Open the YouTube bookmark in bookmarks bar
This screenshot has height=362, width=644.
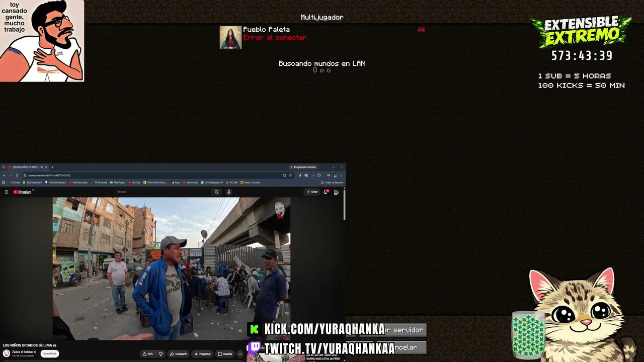pyautogui.click(x=134, y=183)
